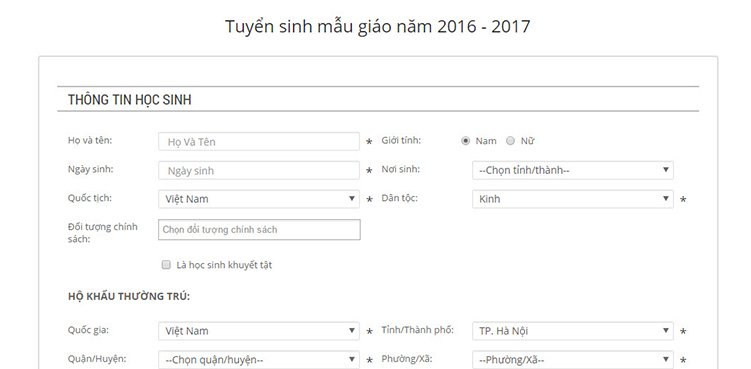Click the HỘ KHẨU THƯỜNG TRÚ heading
Viewport: 751px width, 369px height.
point(129,296)
